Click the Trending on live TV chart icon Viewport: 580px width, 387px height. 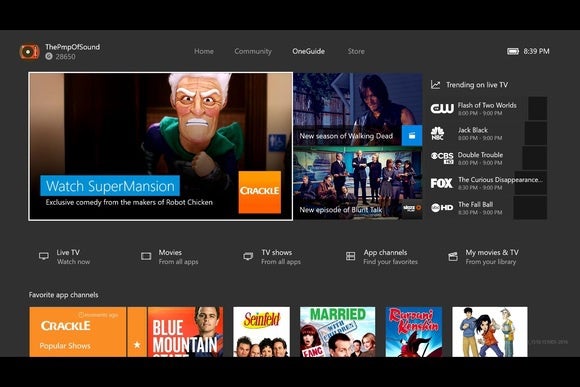(435, 85)
